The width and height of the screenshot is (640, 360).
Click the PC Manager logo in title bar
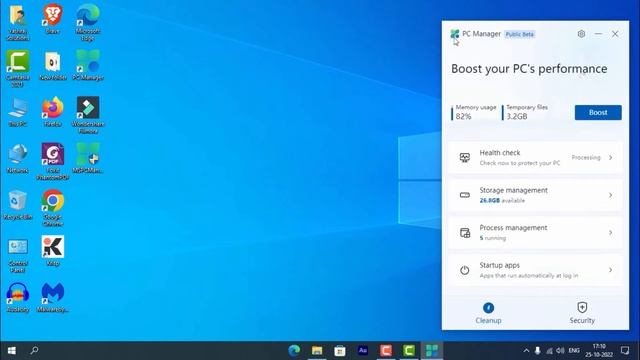[x=455, y=34]
